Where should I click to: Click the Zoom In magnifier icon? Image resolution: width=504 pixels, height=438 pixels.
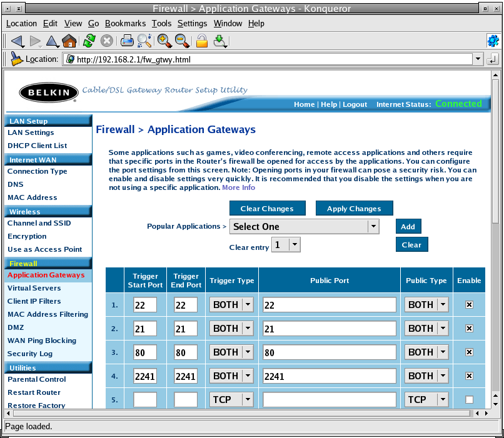[164, 41]
